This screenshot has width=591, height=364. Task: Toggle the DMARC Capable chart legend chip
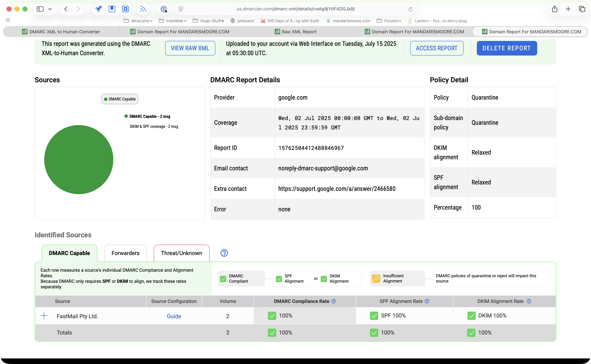point(120,99)
